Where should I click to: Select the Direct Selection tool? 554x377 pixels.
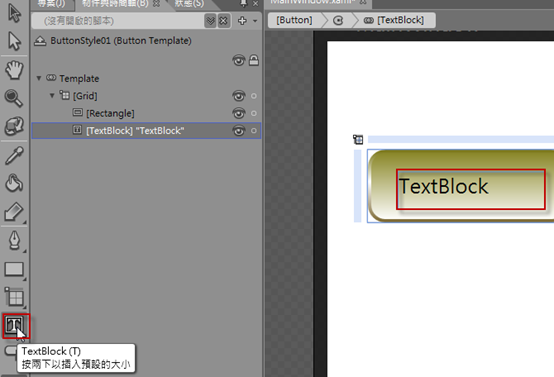pos(14,41)
